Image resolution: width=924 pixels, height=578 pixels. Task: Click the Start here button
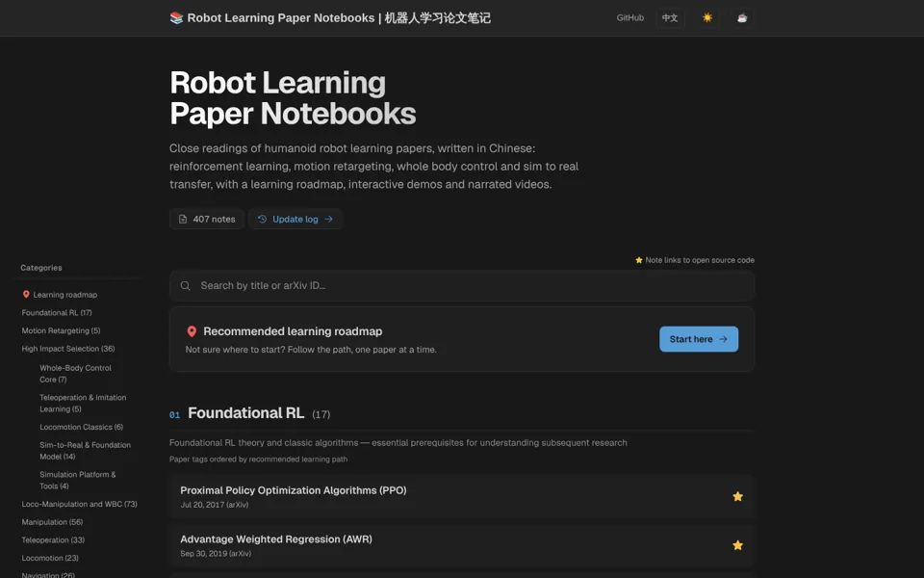[x=699, y=339]
